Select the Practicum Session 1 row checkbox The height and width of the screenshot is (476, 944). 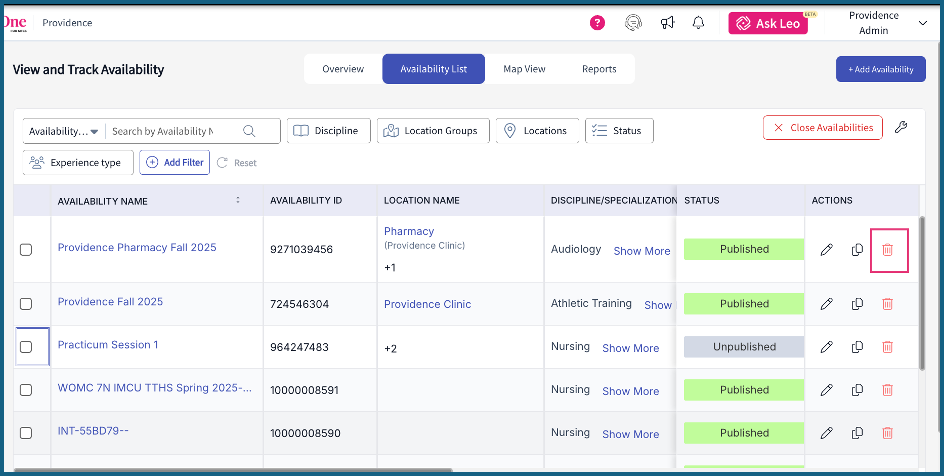[x=26, y=347]
